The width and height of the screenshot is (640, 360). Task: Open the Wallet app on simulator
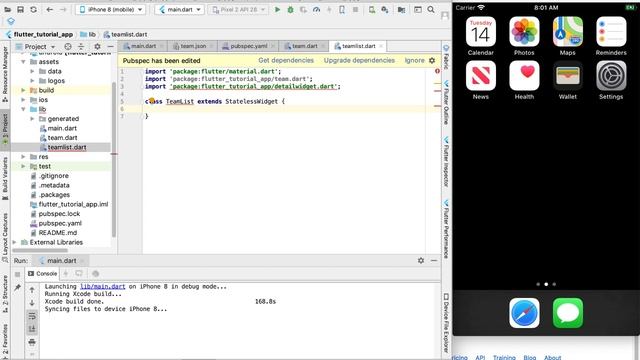(x=568, y=76)
